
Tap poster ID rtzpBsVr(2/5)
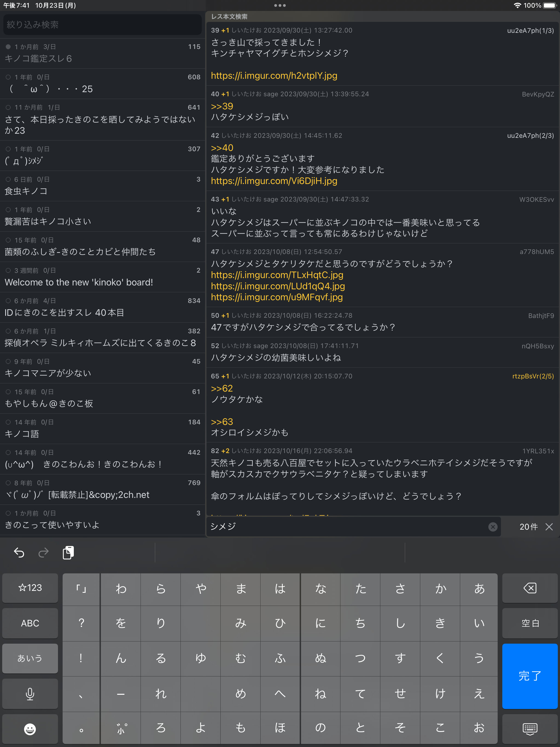[533, 376]
